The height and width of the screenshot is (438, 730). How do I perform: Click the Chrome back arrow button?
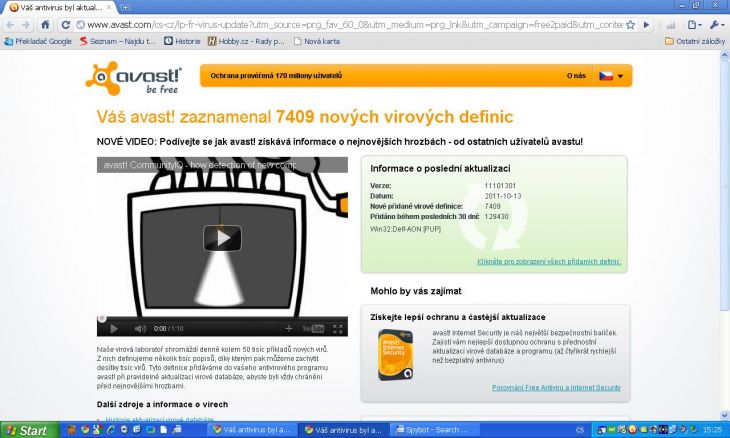click(x=10, y=25)
